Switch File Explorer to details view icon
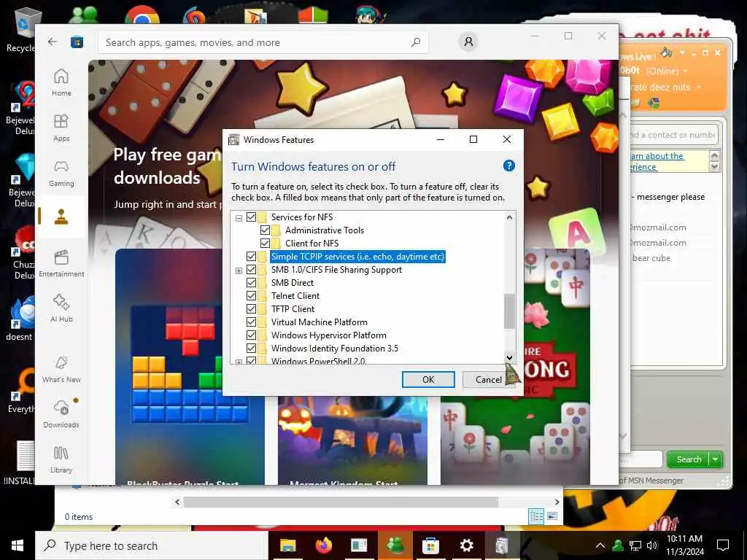The image size is (747, 560). 536,516
